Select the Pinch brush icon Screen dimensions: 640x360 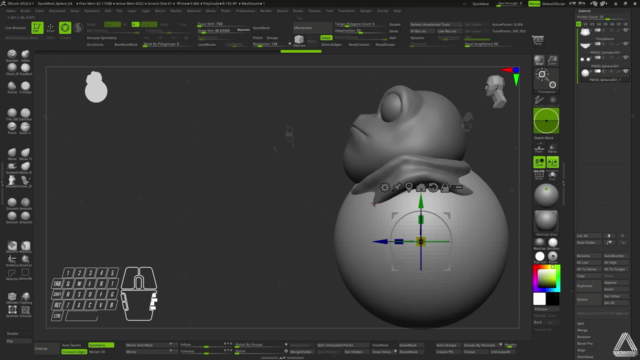12,127
